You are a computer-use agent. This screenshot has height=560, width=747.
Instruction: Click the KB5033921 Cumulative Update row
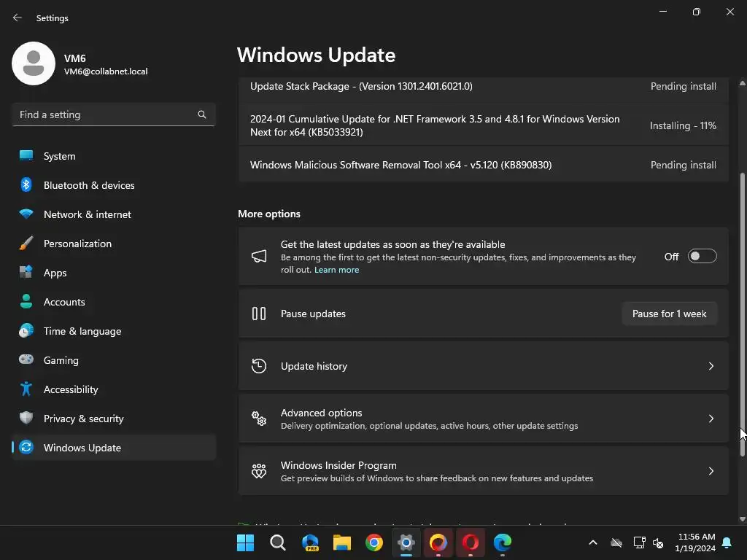[484, 125]
